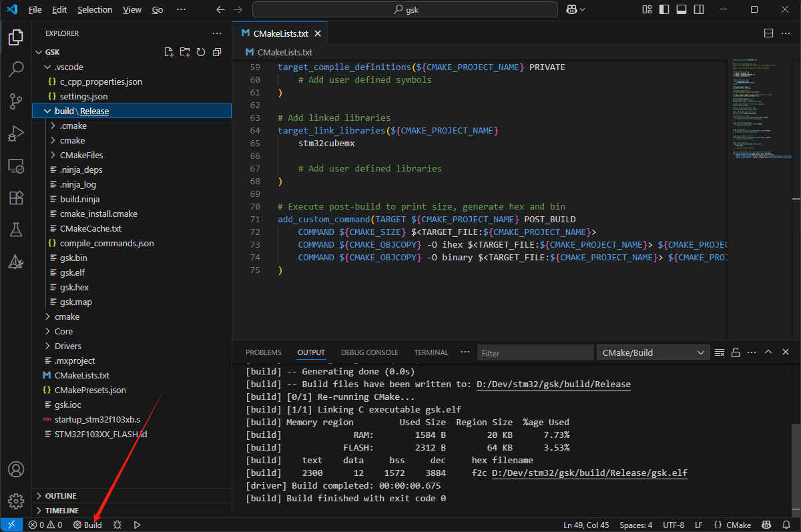Open gsk.elf path link in output
801x532 pixels.
tap(589, 473)
